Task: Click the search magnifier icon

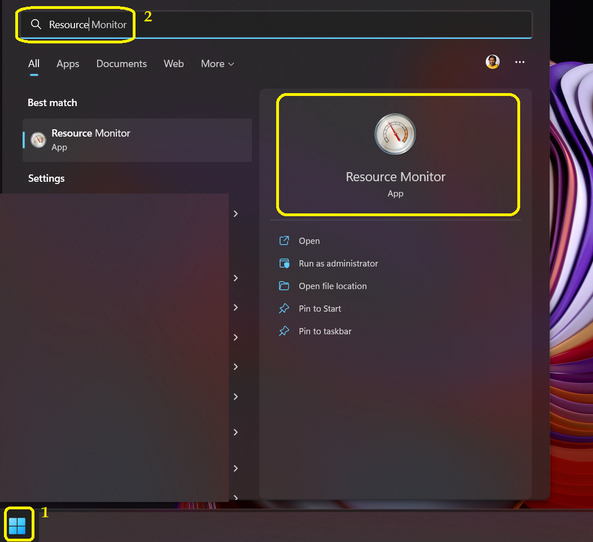Action: click(x=36, y=25)
